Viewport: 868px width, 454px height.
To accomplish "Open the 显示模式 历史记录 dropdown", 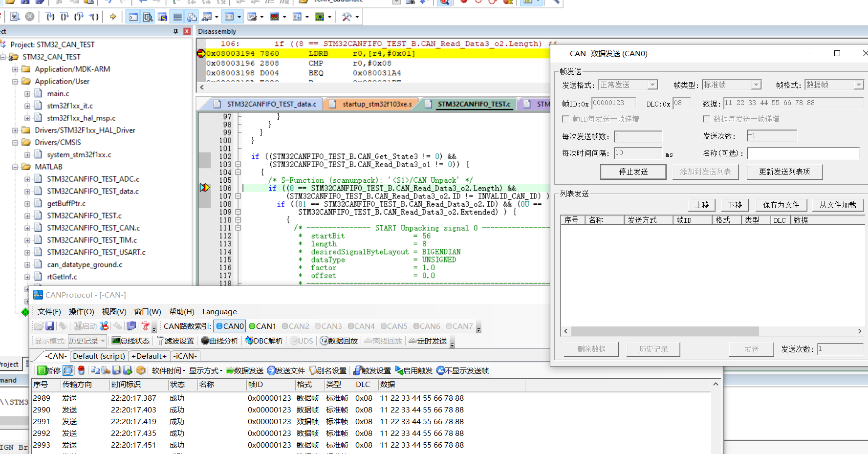I will (x=87, y=341).
